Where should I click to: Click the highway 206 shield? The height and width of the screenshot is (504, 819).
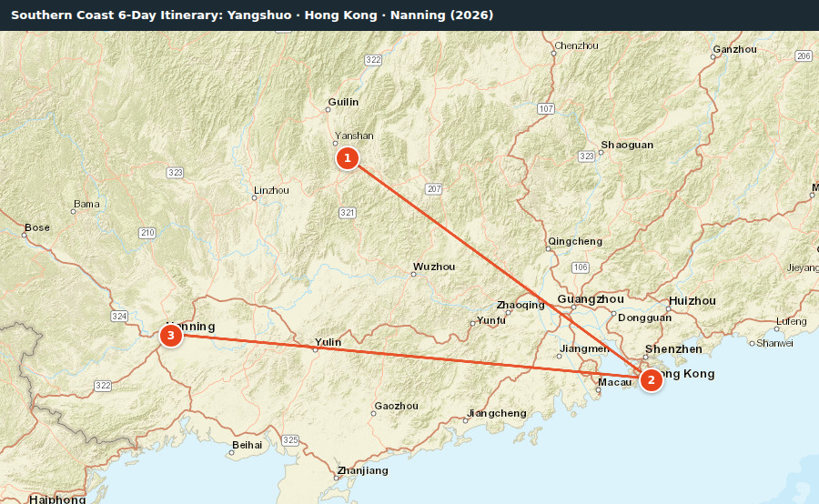[804, 55]
